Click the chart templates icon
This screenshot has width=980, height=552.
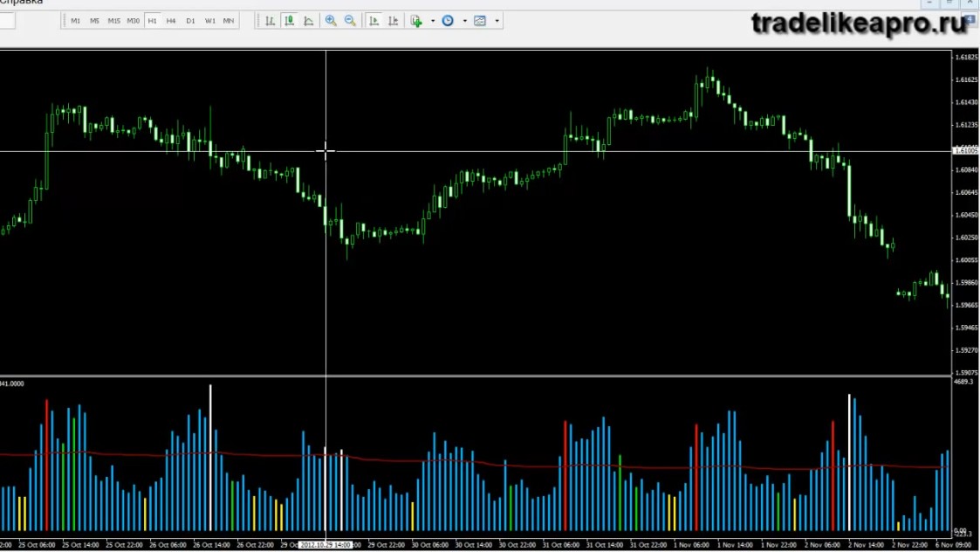480,21
